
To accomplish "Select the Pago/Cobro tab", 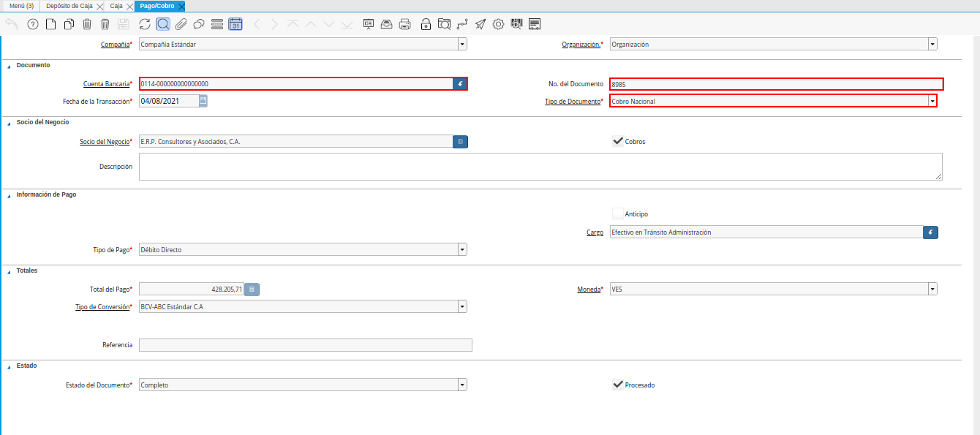I will coord(157,6).
